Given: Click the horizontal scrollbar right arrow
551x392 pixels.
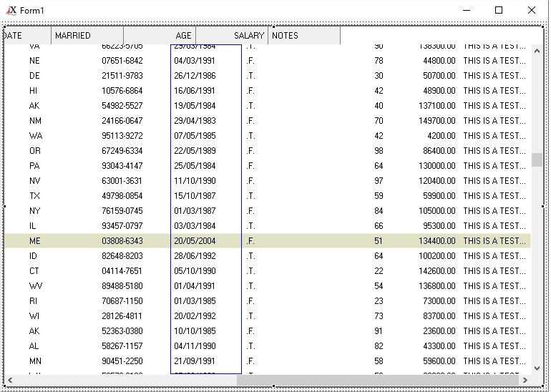Looking at the screenshot, I should point(525,380).
